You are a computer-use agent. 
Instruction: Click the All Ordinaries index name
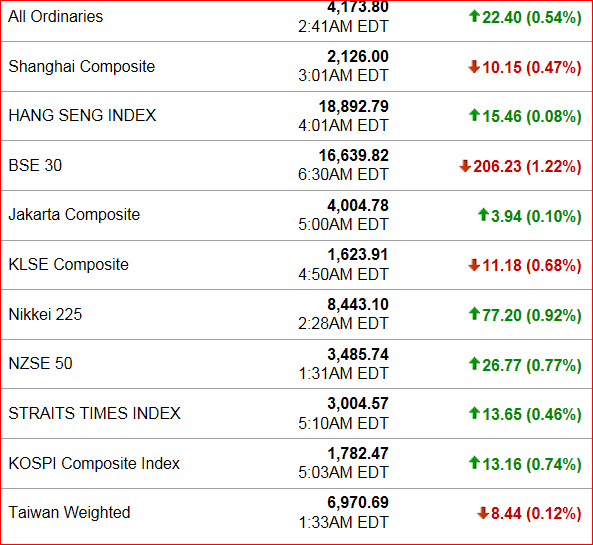click(56, 17)
